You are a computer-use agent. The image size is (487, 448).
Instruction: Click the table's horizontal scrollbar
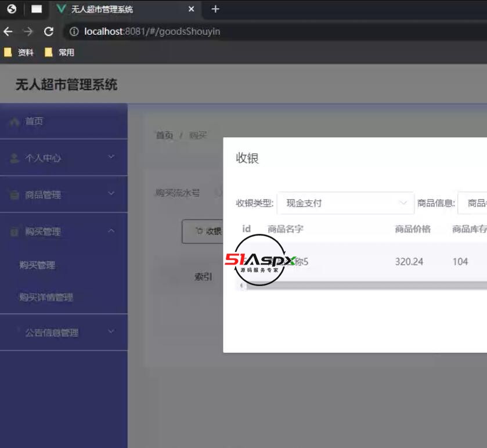[x=360, y=286]
